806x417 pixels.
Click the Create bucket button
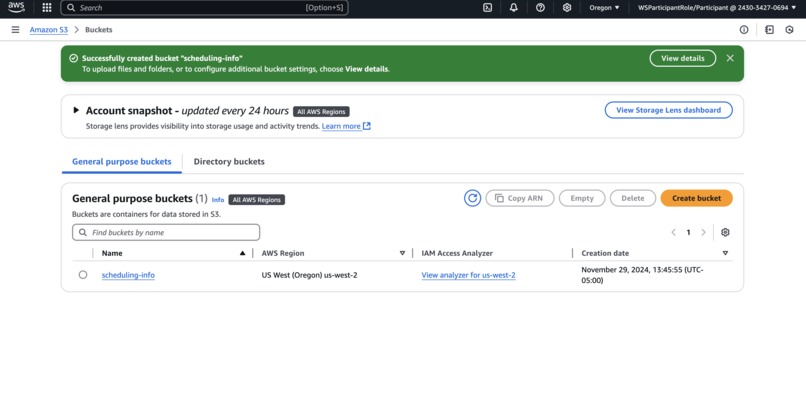[697, 198]
